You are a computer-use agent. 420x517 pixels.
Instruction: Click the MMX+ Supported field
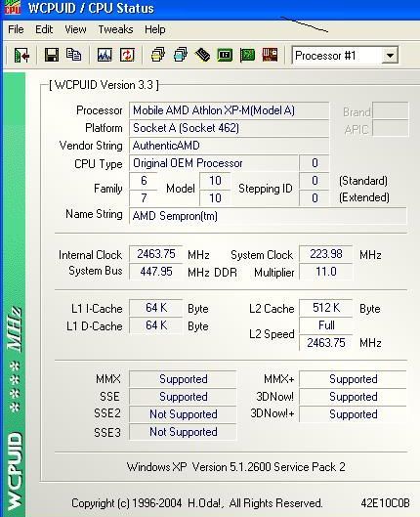pyautogui.click(x=353, y=379)
